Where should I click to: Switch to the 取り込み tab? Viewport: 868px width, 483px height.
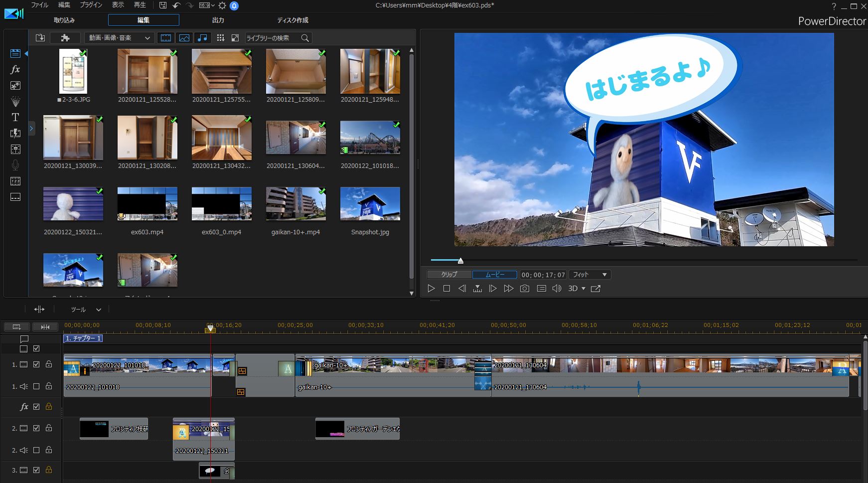64,20
